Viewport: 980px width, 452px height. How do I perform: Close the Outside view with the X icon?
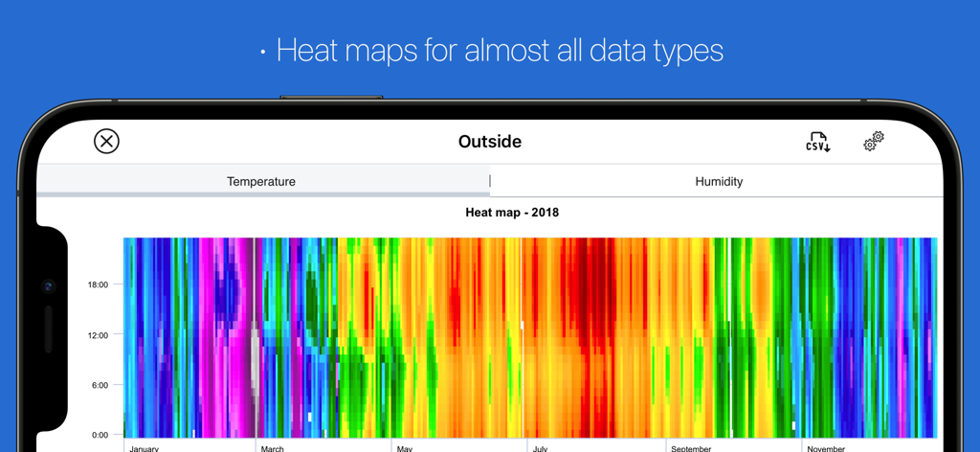[x=106, y=141]
